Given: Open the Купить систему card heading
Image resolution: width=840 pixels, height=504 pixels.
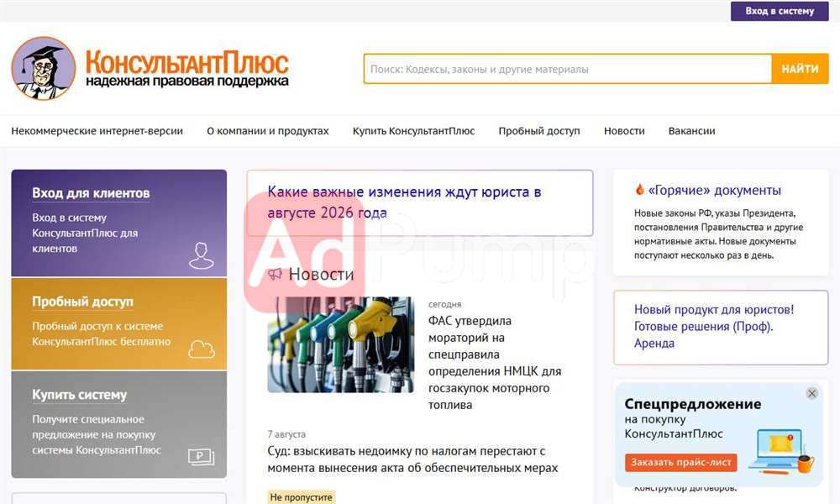Looking at the screenshot, I should [x=79, y=395].
